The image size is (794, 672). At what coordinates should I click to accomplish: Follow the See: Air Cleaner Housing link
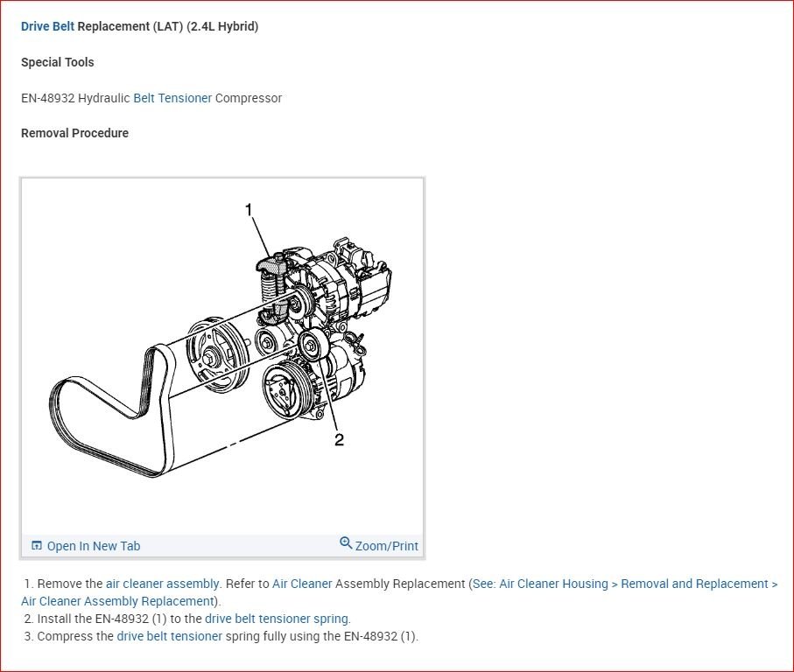point(540,584)
